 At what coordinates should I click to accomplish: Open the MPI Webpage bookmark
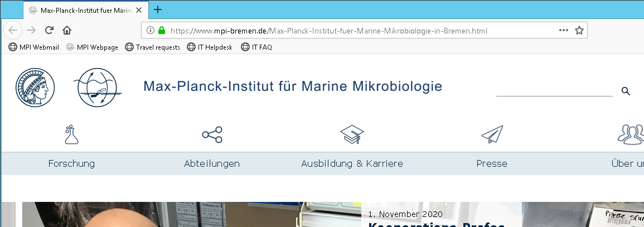pyautogui.click(x=92, y=47)
